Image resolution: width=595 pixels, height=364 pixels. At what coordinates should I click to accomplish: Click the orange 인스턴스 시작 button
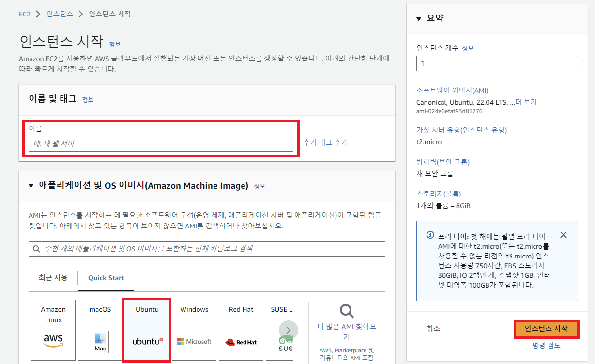pyautogui.click(x=546, y=329)
